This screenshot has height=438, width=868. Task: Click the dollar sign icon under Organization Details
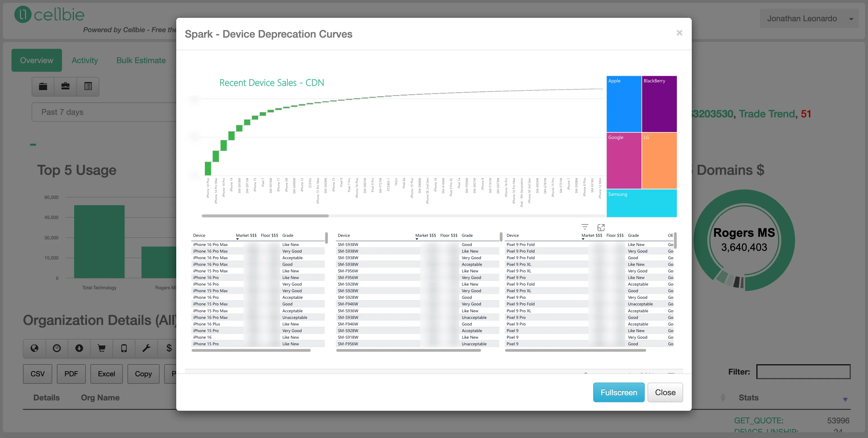(169, 348)
